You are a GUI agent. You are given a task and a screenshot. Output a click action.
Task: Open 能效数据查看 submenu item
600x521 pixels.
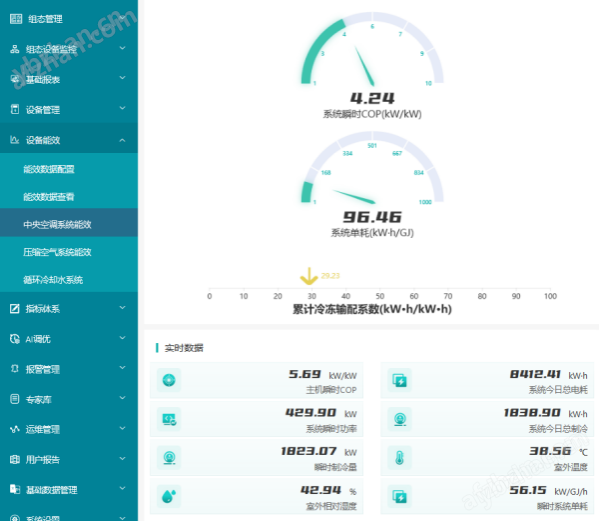(x=69, y=197)
